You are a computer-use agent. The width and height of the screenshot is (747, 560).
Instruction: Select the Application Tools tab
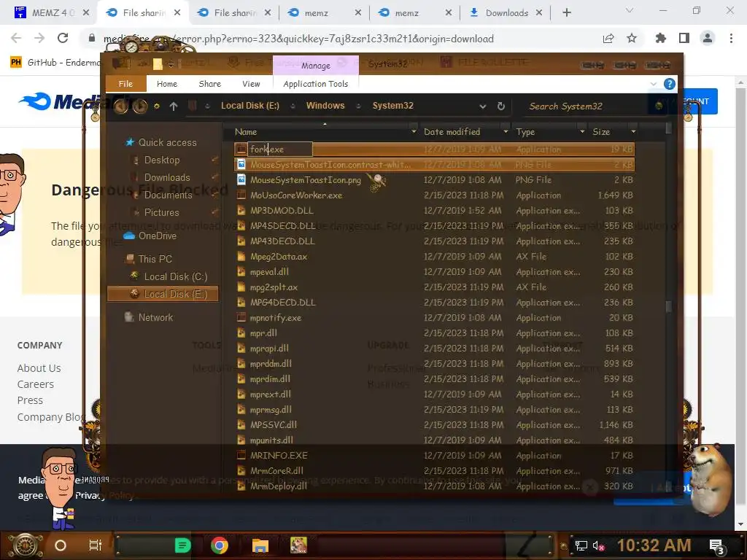(315, 84)
